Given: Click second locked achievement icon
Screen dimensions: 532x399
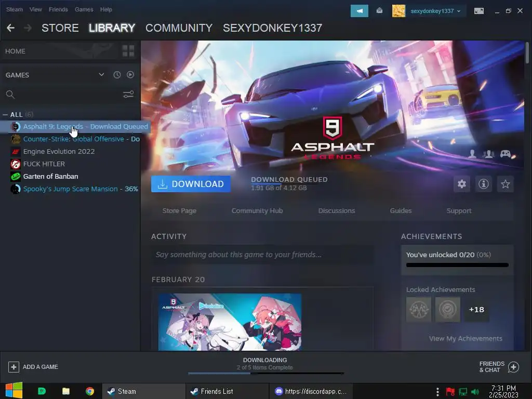Looking at the screenshot, I should click(x=447, y=310).
